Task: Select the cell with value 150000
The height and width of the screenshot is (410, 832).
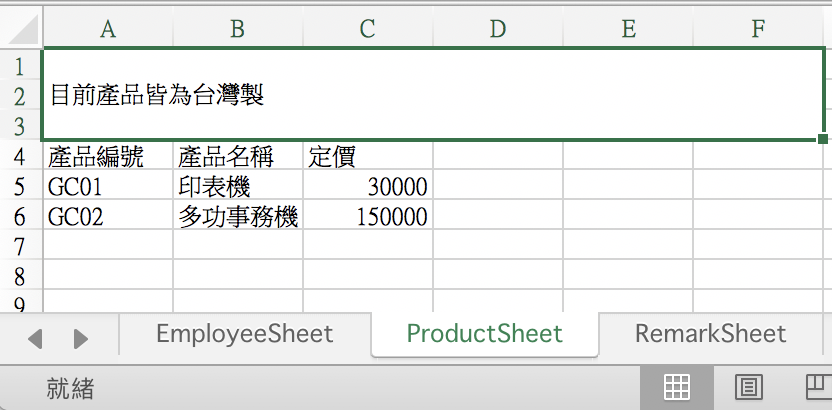Action: point(368,217)
